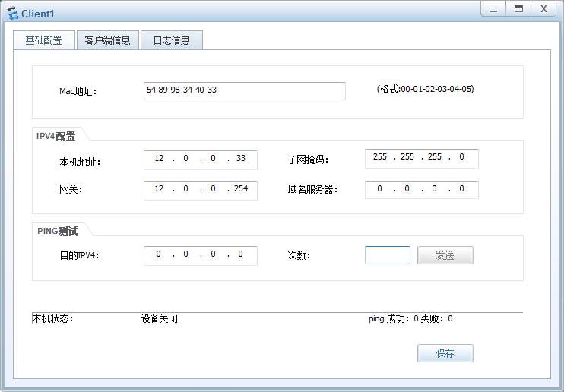Image resolution: width=564 pixels, height=392 pixels.
Task: Click the 设备关闭 status text
Action: (x=160, y=318)
